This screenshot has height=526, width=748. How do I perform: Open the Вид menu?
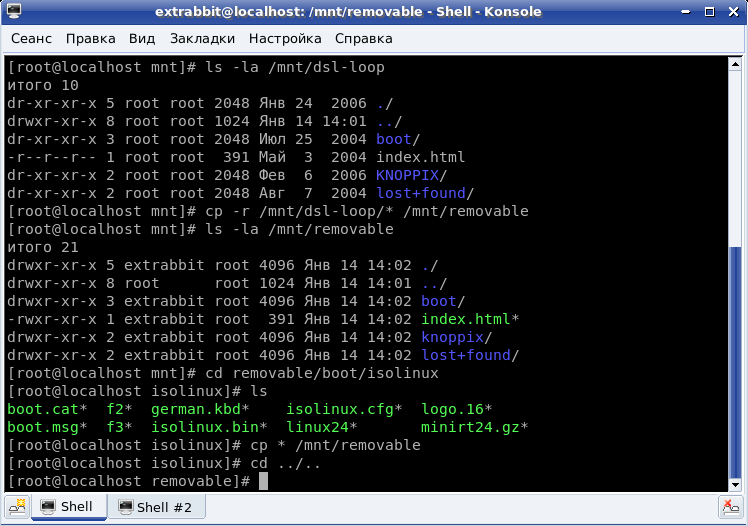point(142,39)
